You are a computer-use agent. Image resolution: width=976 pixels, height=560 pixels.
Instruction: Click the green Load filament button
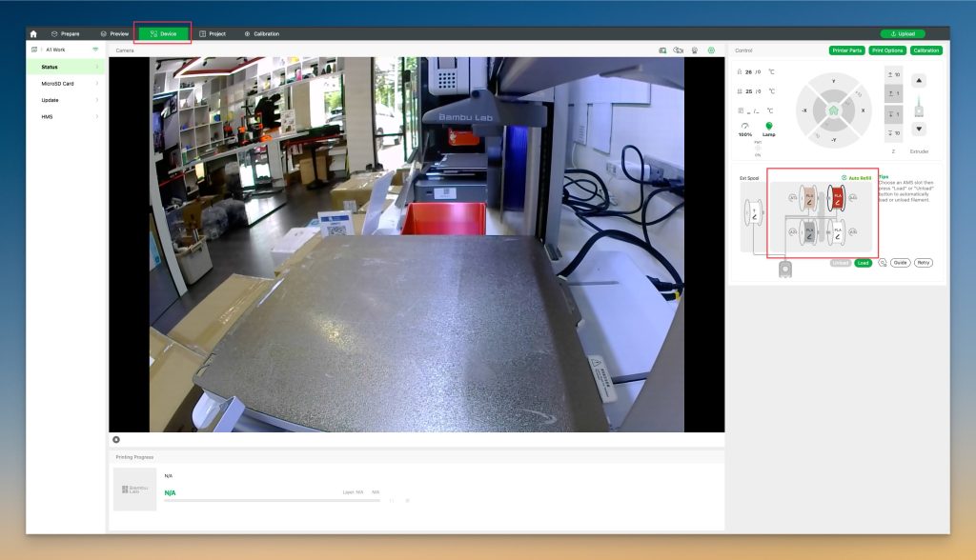pos(863,262)
